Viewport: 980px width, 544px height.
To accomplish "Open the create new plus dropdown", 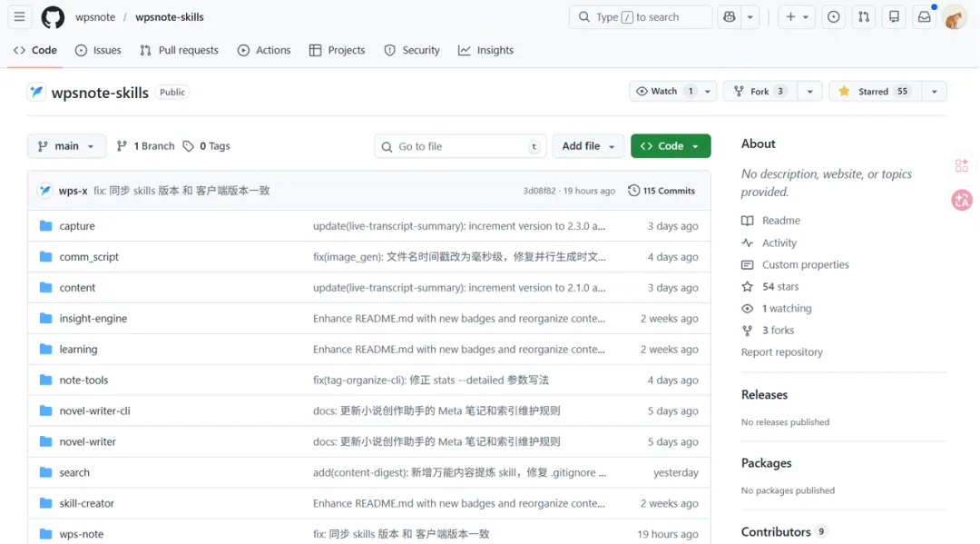I will pos(797,17).
